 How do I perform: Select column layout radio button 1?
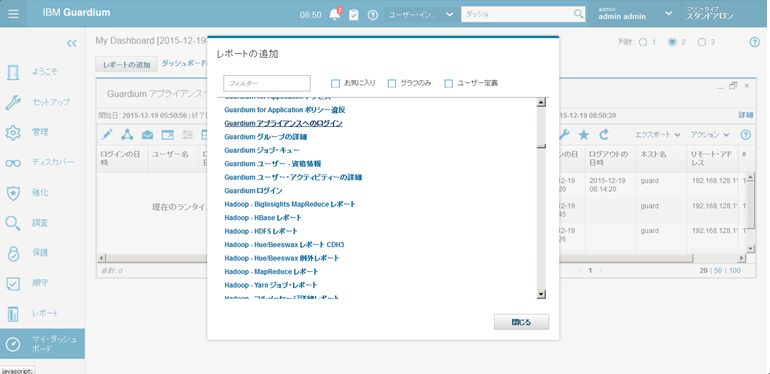643,42
